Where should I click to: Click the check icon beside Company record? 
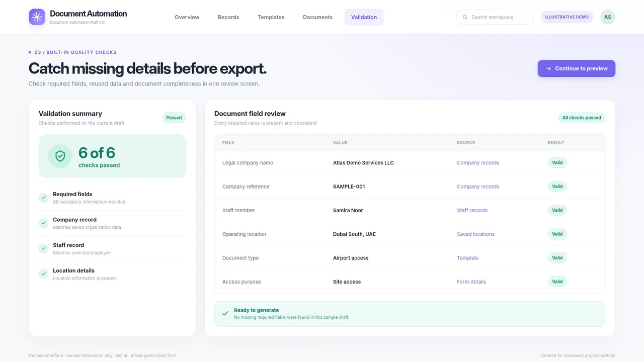44,223
